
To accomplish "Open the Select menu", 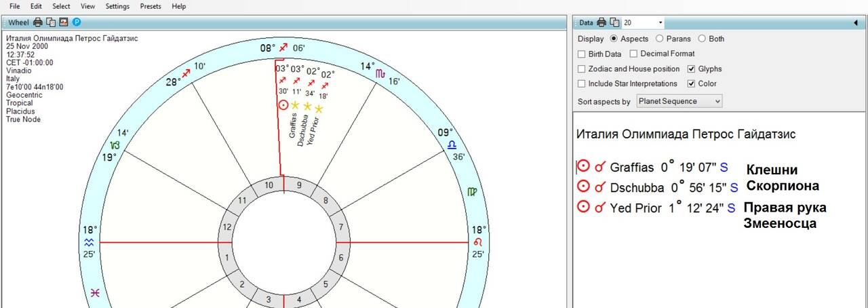I will coord(61,6).
